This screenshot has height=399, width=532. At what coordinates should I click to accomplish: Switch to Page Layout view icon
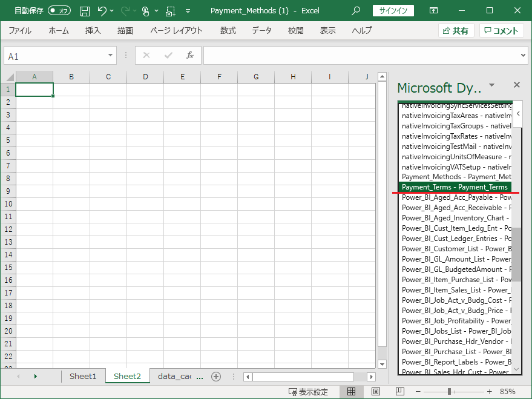click(x=376, y=392)
